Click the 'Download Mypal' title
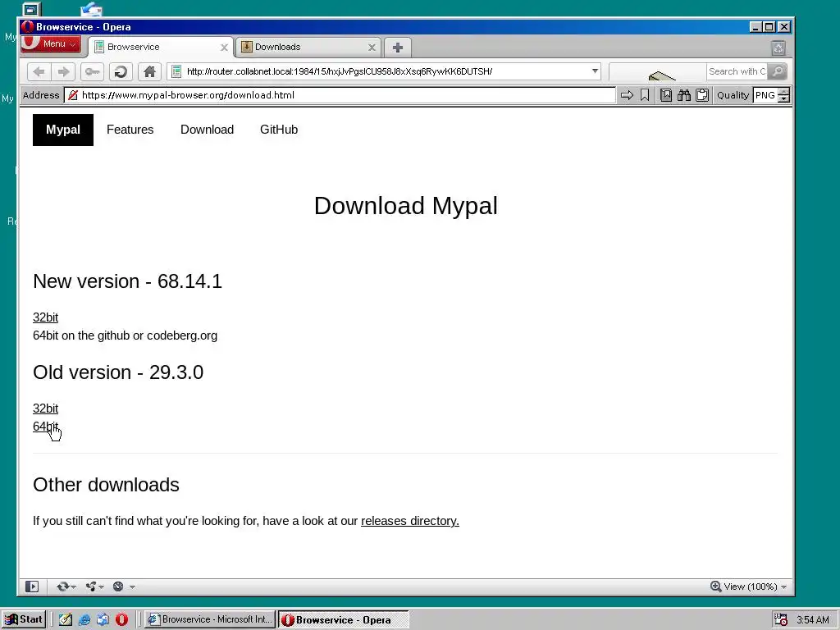Viewport: 840px width, 630px height. click(x=405, y=206)
